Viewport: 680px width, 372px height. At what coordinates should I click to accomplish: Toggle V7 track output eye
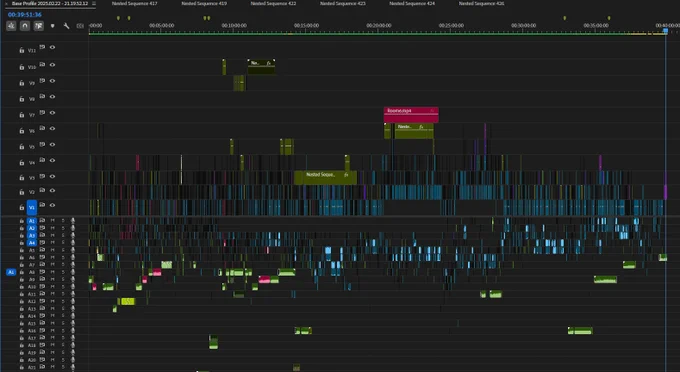pyautogui.click(x=52, y=113)
